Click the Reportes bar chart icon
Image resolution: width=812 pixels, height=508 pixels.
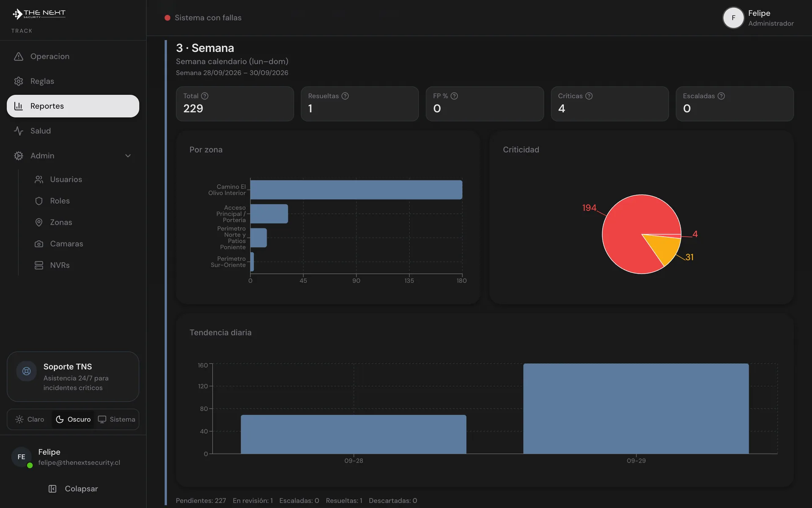(19, 106)
